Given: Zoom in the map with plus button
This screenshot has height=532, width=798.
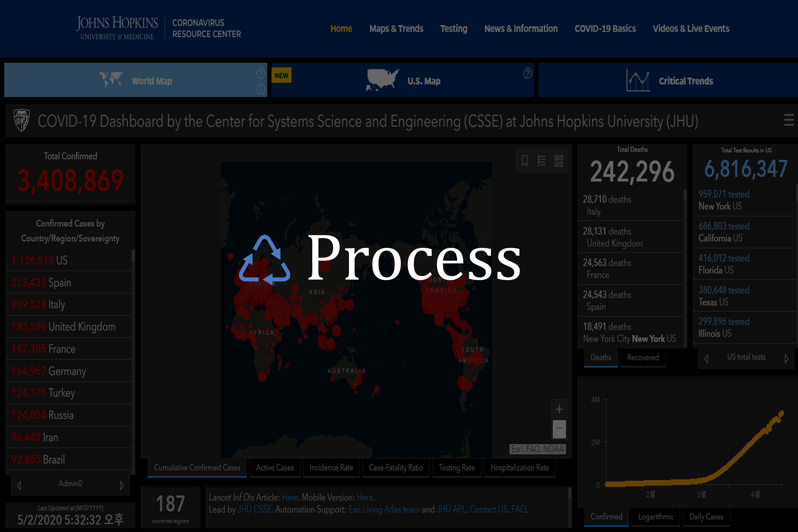Looking at the screenshot, I should [559, 410].
